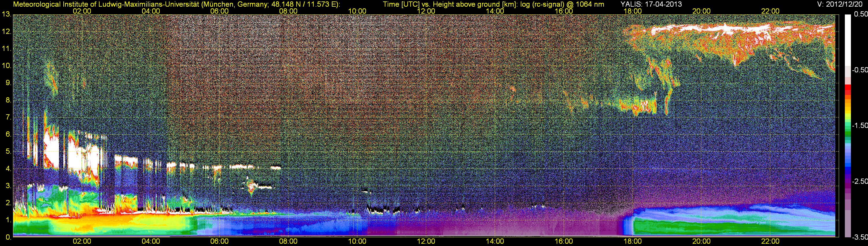This screenshot has height=246, width=868.
Task: Pick the red segment of the color bar
Action: (847, 87)
